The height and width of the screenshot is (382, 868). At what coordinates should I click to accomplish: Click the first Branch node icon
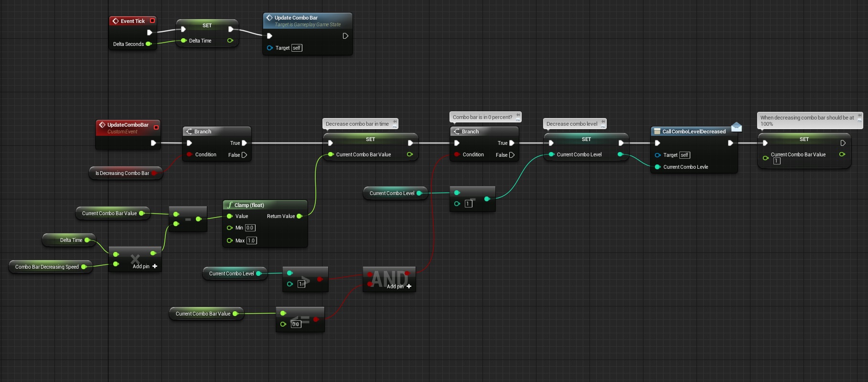pos(189,131)
